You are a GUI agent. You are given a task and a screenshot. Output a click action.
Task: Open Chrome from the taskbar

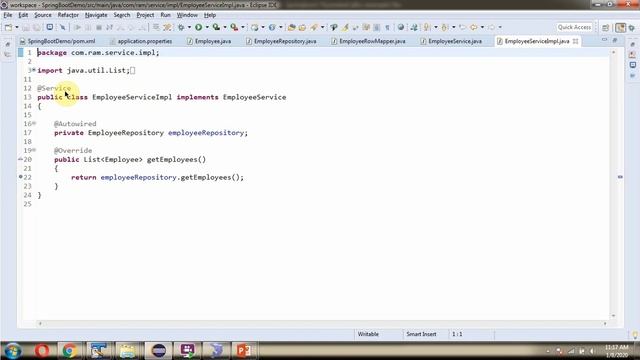tap(70, 350)
